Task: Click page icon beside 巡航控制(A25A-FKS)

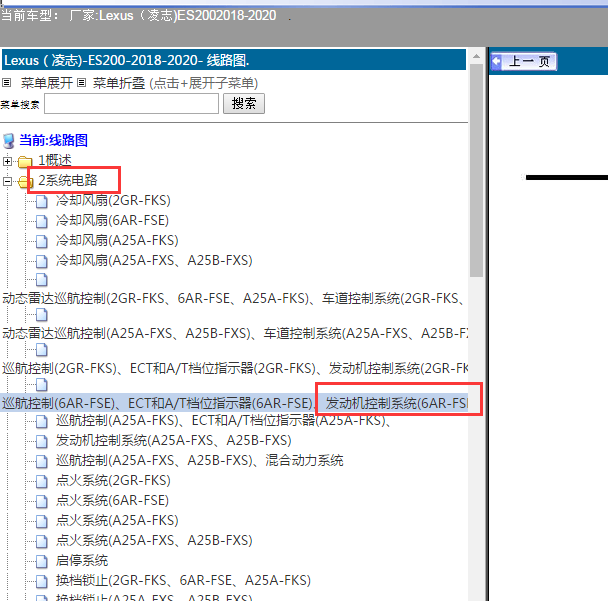Action: 41,421
